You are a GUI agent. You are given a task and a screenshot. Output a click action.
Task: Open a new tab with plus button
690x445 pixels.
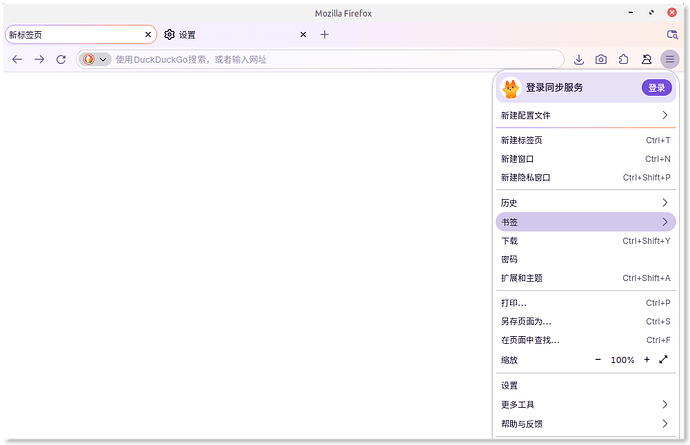pyautogui.click(x=324, y=34)
